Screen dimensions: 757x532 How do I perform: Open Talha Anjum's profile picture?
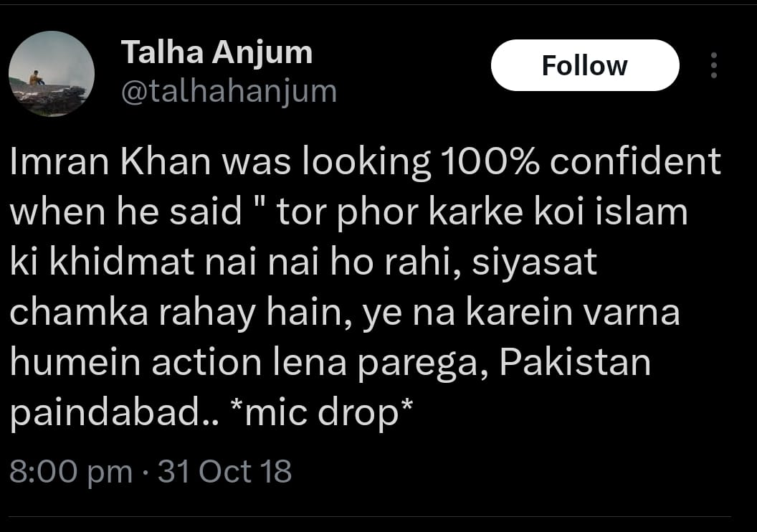(x=52, y=74)
